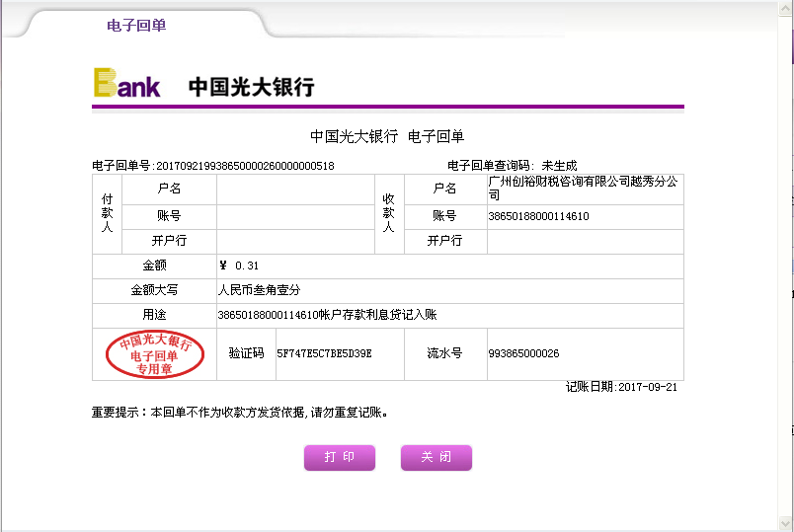
Task: Click the 用途 description text
Action: tap(326, 316)
